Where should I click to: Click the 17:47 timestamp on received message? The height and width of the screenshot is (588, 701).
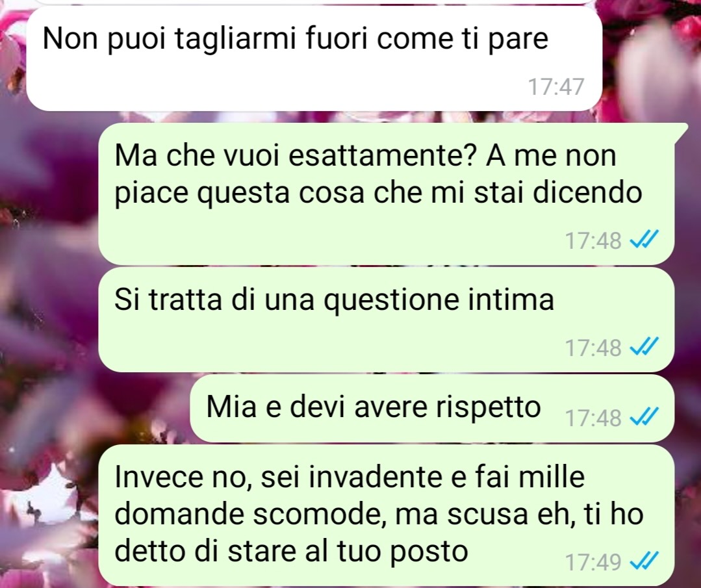(x=556, y=87)
